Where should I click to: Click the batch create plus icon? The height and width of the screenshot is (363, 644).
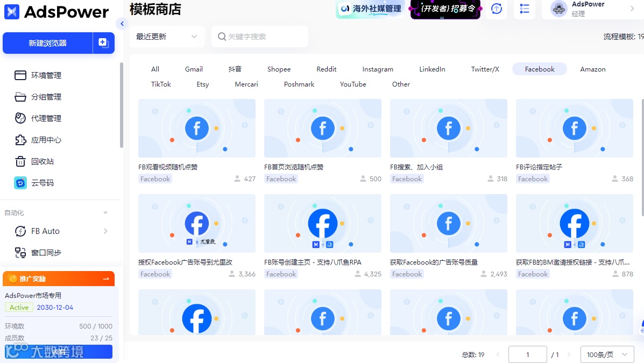(103, 42)
